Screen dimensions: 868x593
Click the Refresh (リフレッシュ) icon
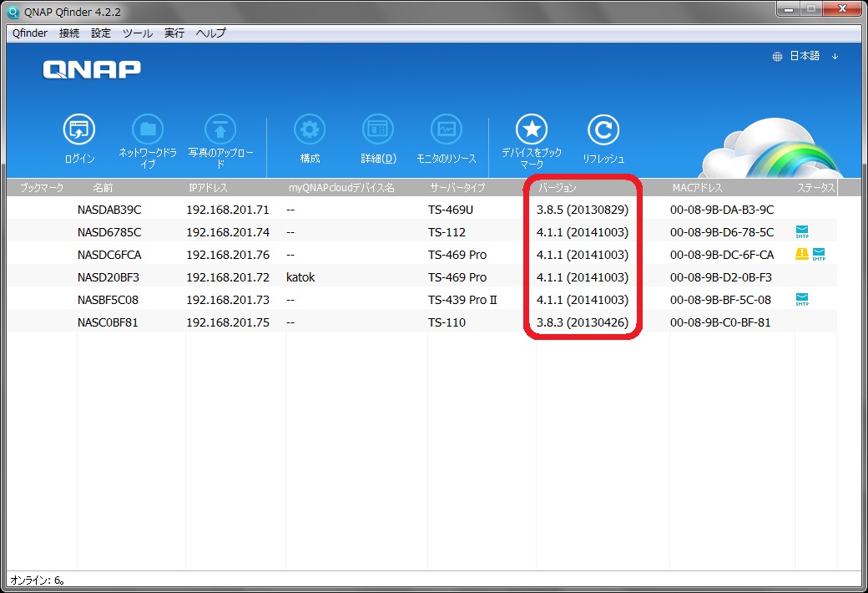click(603, 129)
